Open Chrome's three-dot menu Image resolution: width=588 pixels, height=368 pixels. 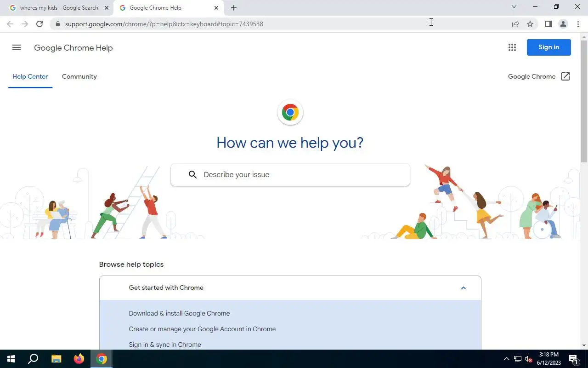[x=578, y=24]
